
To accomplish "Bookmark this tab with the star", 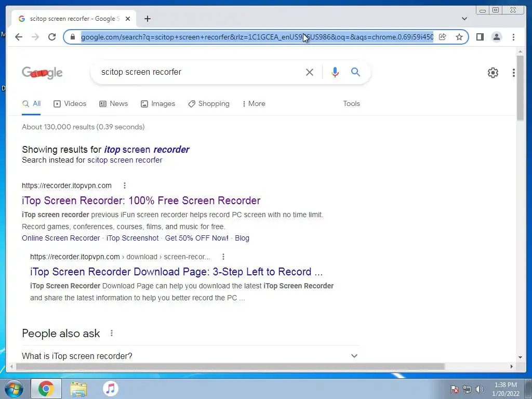I will pyautogui.click(x=459, y=37).
